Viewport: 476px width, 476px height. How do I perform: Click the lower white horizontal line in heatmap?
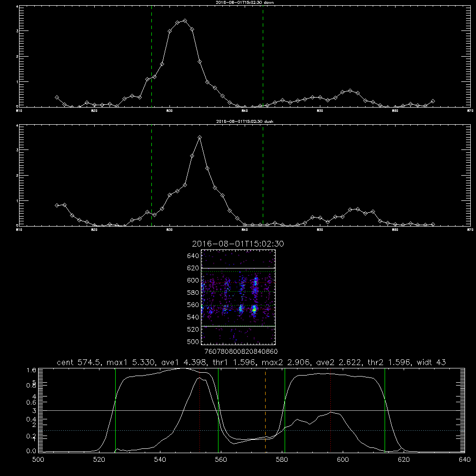click(238, 326)
